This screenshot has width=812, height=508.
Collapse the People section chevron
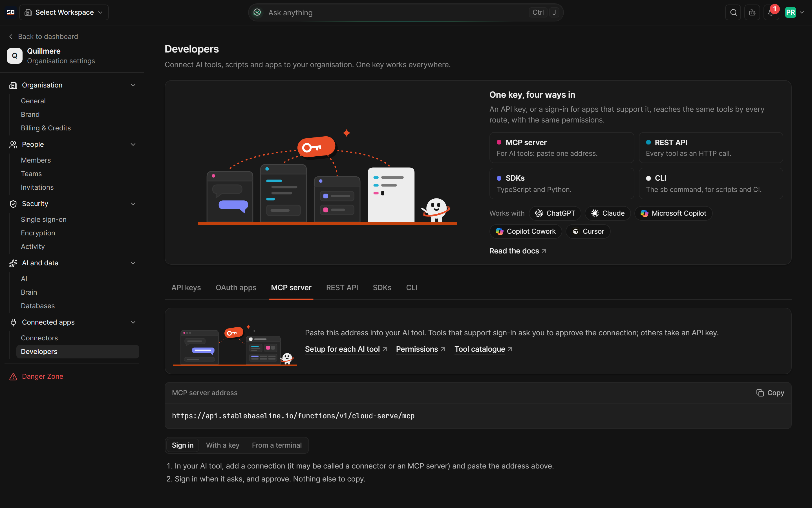pos(133,144)
